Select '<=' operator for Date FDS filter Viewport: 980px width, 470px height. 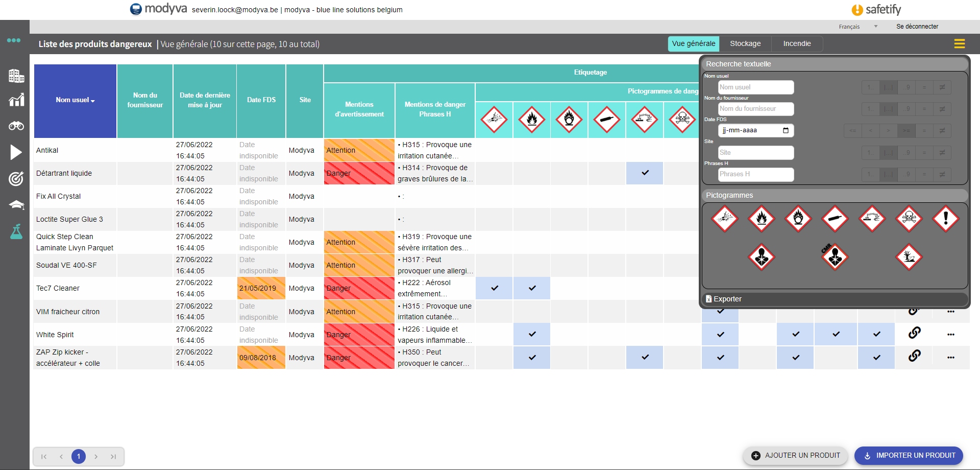pyautogui.click(x=853, y=131)
